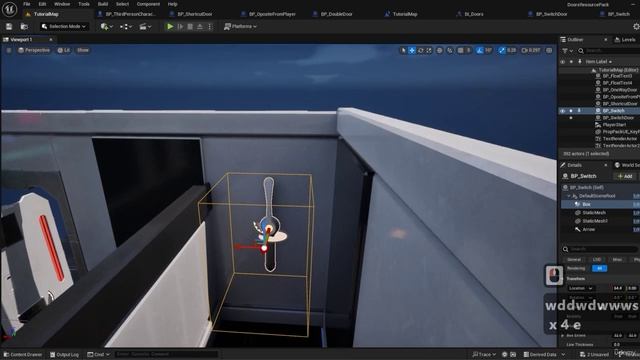Viewport: 640px width, 360px height.
Task: Close the Outliner panel tab
Action: pyautogui.click(x=606, y=40)
